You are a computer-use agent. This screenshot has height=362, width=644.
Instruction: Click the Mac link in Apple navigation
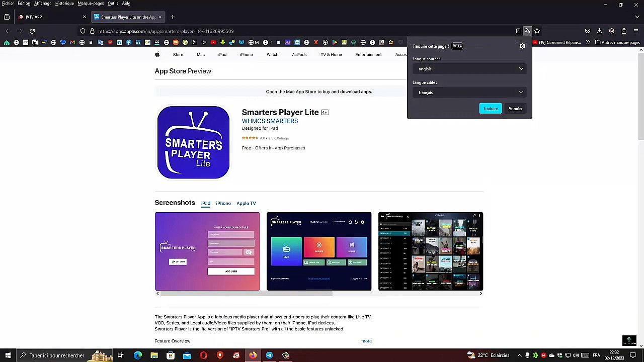[x=201, y=54]
